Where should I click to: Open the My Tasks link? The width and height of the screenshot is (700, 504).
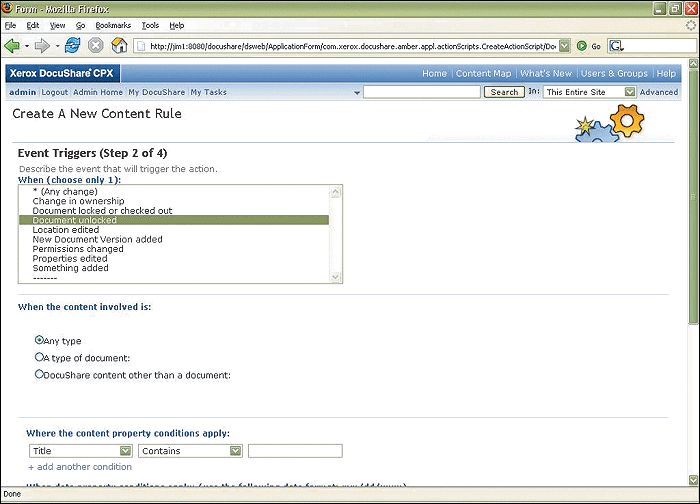(x=208, y=92)
